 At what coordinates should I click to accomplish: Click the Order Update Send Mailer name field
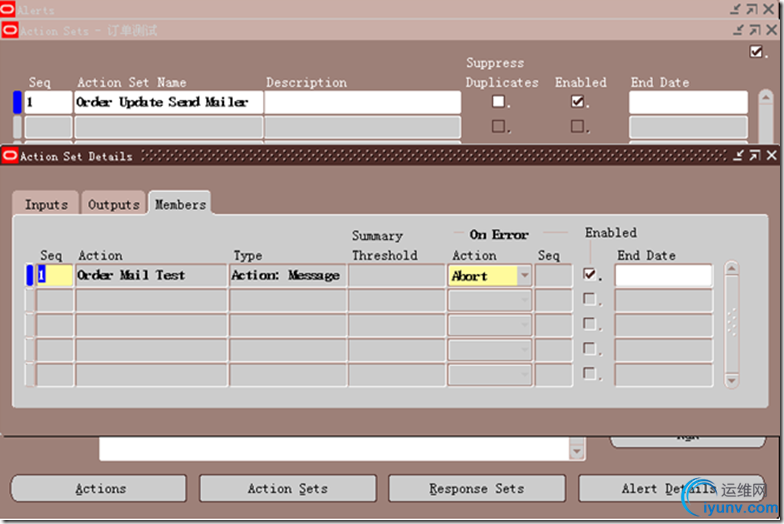[168, 102]
